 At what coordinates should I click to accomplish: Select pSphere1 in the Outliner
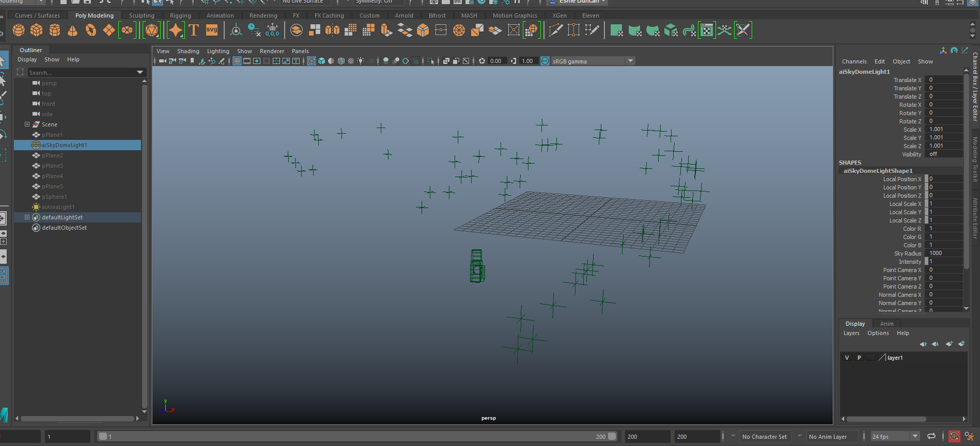click(x=54, y=197)
